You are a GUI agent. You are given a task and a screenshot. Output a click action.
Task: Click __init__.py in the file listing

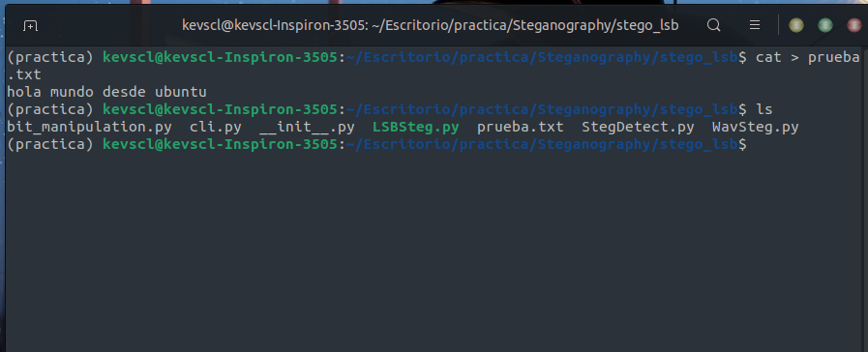(307, 128)
